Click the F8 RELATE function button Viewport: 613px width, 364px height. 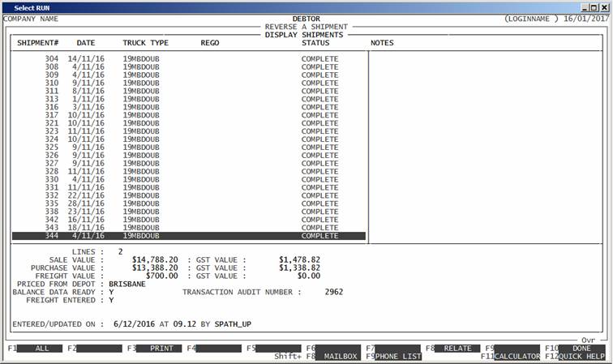tap(457, 349)
